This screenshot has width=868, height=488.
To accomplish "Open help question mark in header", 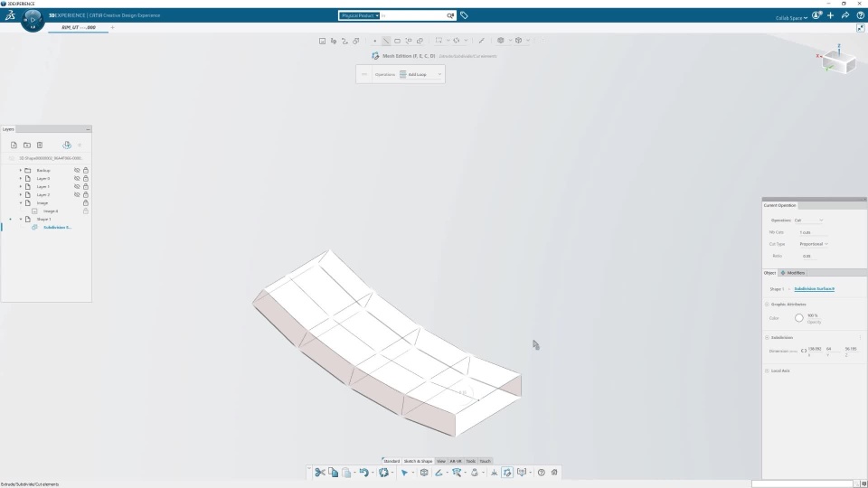I will coord(860,15).
